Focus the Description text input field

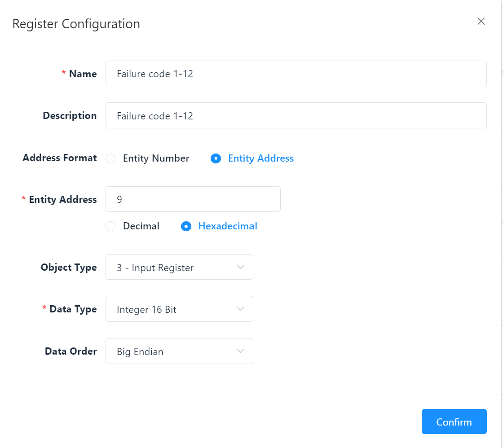click(296, 116)
